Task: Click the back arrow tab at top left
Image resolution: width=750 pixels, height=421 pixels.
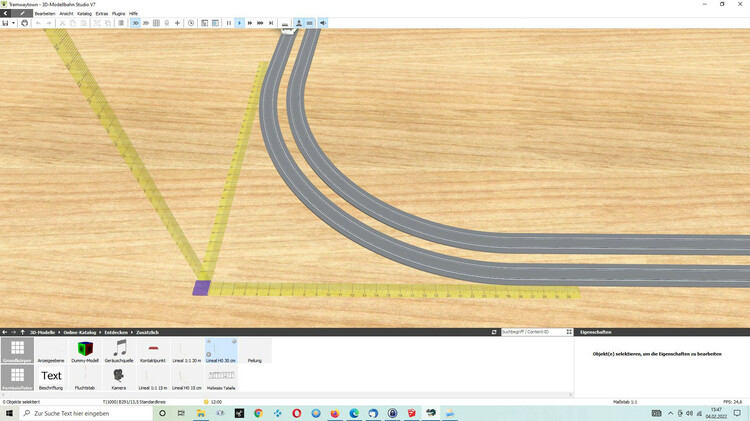Action: (x=6, y=13)
